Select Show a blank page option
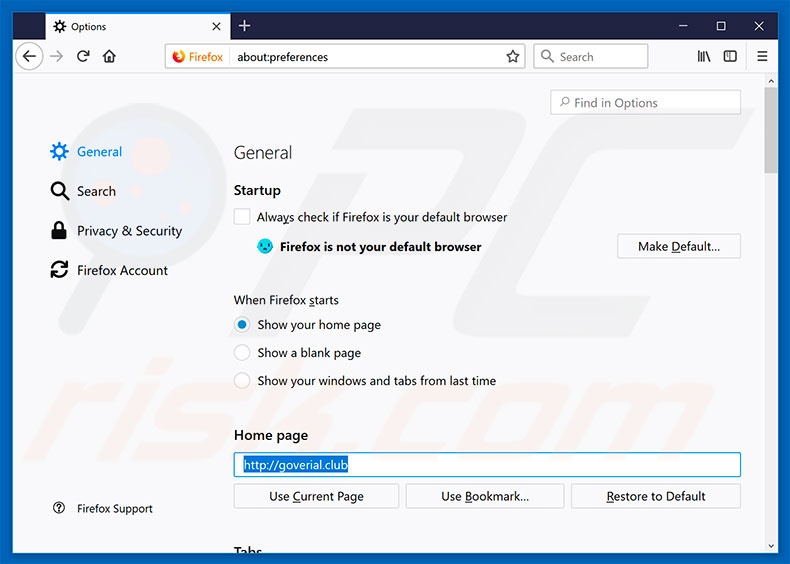 242,352
